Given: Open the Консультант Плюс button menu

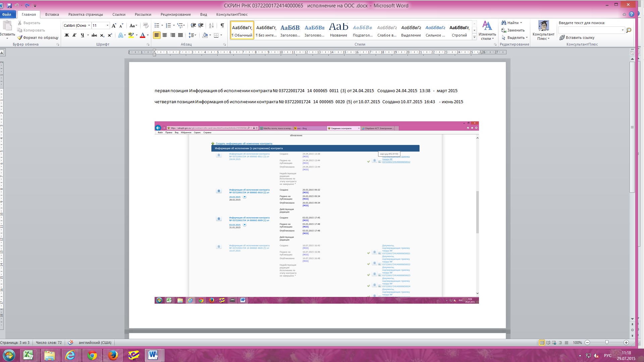Looking at the screenshot, I should coord(543,31).
